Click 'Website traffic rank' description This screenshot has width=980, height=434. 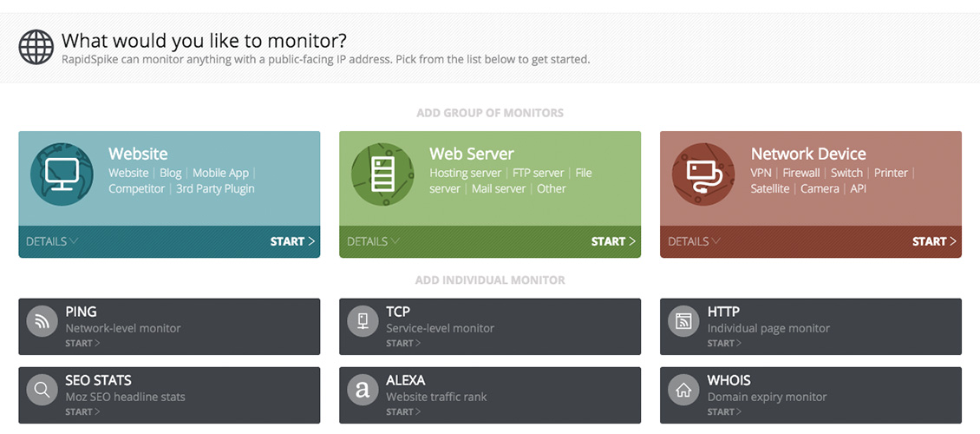click(x=436, y=397)
